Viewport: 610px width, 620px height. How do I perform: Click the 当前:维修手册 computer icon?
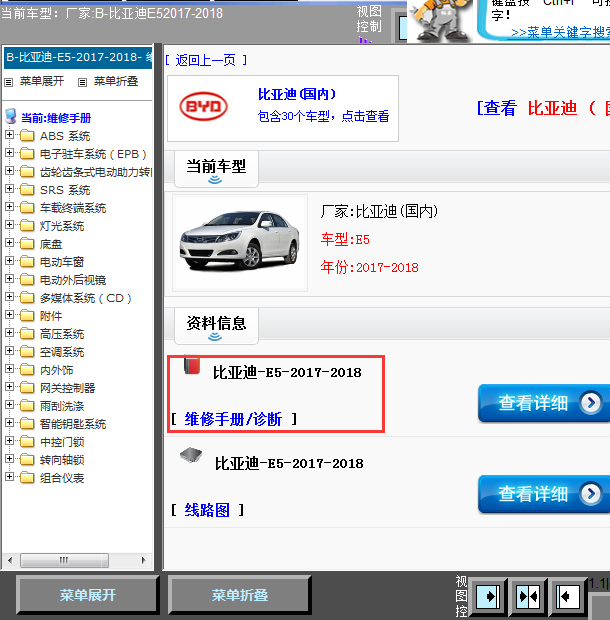(11, 116)
